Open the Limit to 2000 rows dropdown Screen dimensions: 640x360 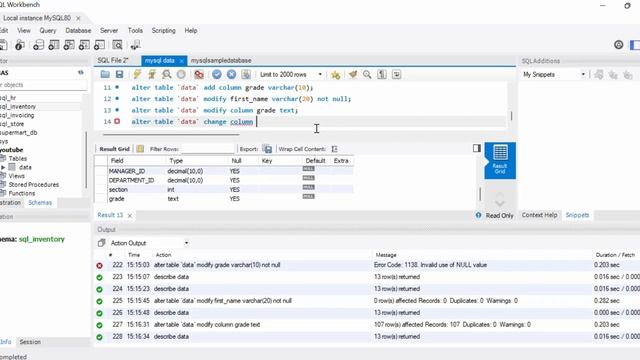click(291, 74)
